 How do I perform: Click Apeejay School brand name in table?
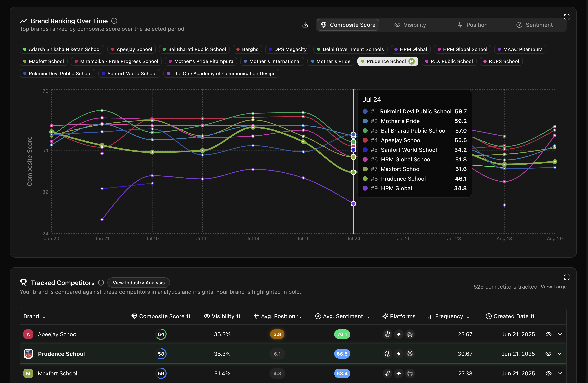(57, 334)
